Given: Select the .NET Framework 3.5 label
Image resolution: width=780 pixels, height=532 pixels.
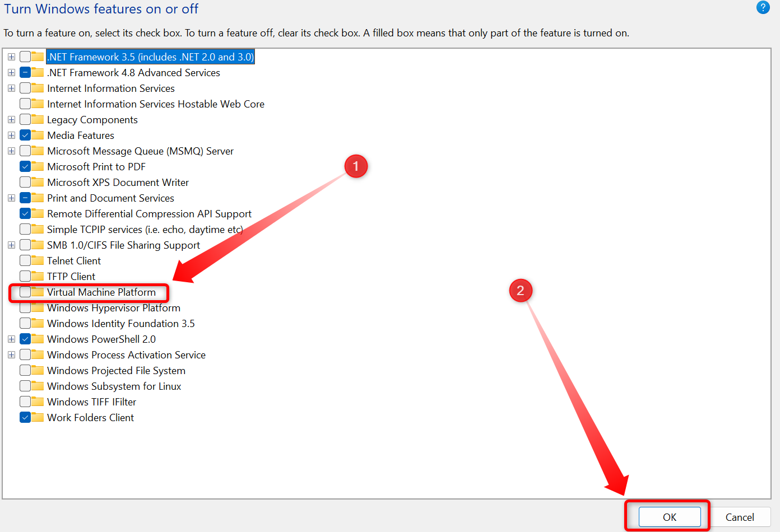Looking at the screenshot, I should tap(150, 57).
